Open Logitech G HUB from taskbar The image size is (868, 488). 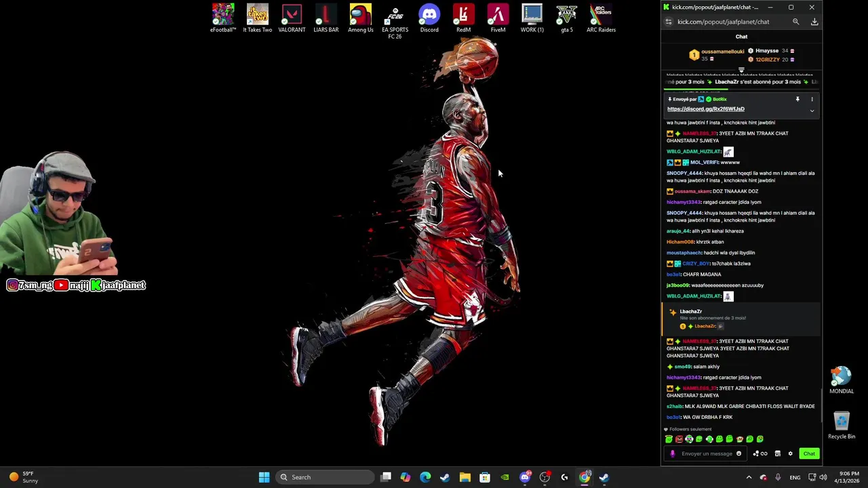tap(564, 477)
